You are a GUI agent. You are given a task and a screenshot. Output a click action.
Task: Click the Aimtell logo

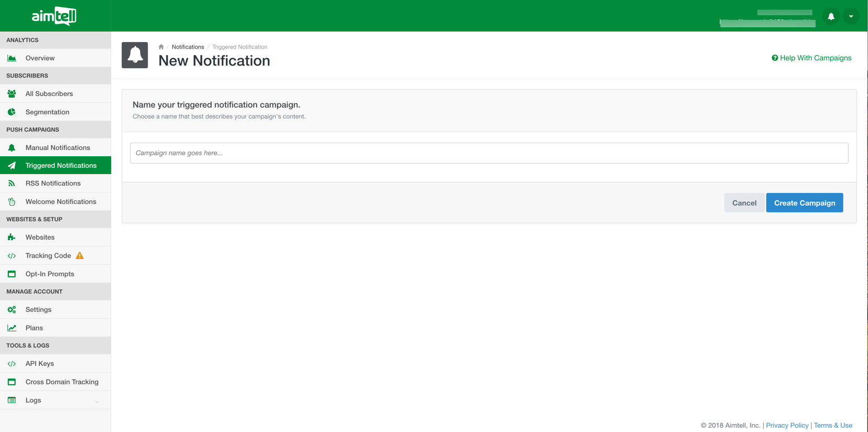click(54, 16)
